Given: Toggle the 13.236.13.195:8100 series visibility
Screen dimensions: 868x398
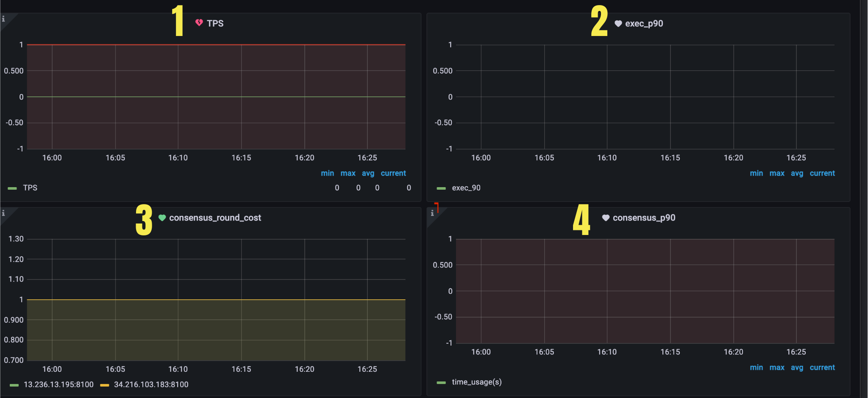Looking at the screenshot, I should pyautogui.click(x=58, y=384).
